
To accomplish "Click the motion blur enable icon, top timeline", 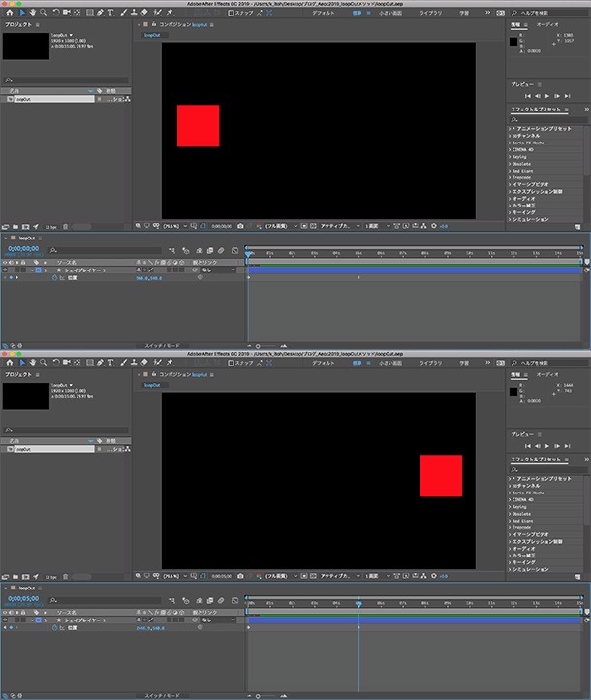I will pos(221,250).
